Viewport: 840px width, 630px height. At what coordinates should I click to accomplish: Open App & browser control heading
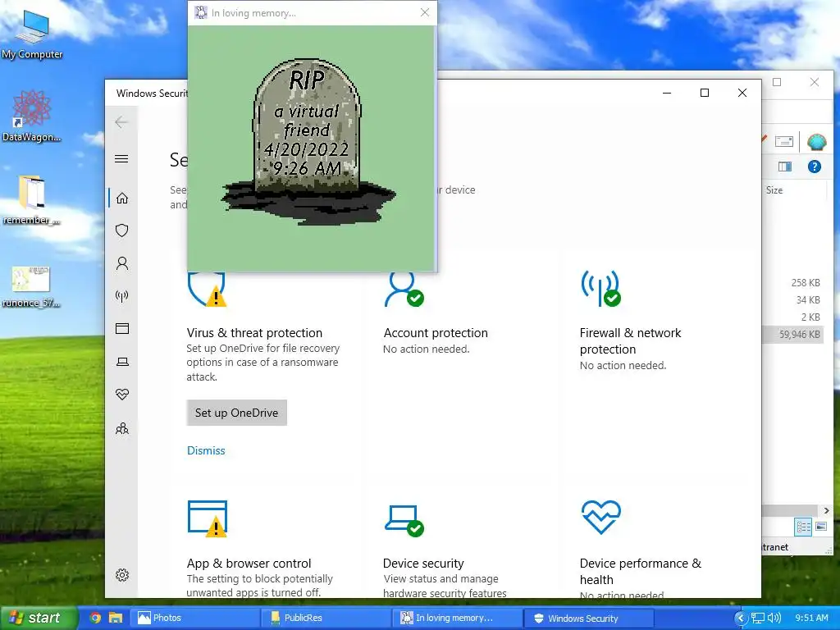tap(249, 564)
